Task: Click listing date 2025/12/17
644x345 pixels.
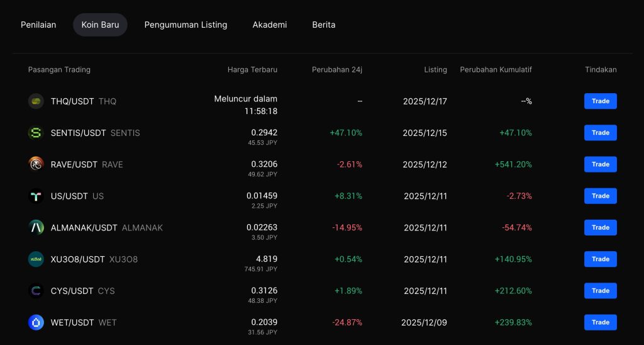Action: pyautogui.click(x=425, y=101)
